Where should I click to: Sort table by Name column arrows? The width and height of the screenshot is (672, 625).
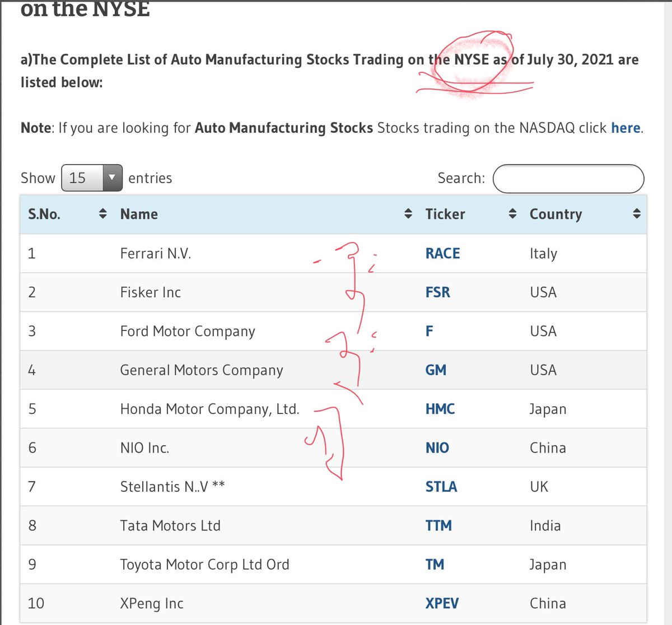click(x=408, y=213)
